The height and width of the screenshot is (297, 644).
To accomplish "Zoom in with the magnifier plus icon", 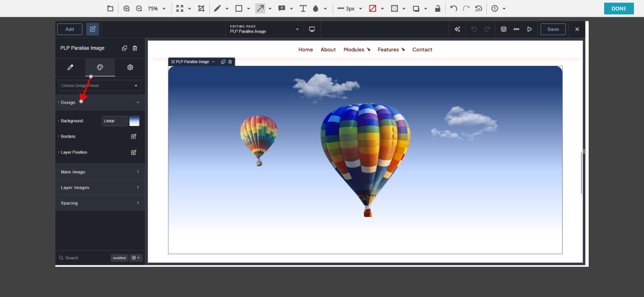I will point(127,8).
